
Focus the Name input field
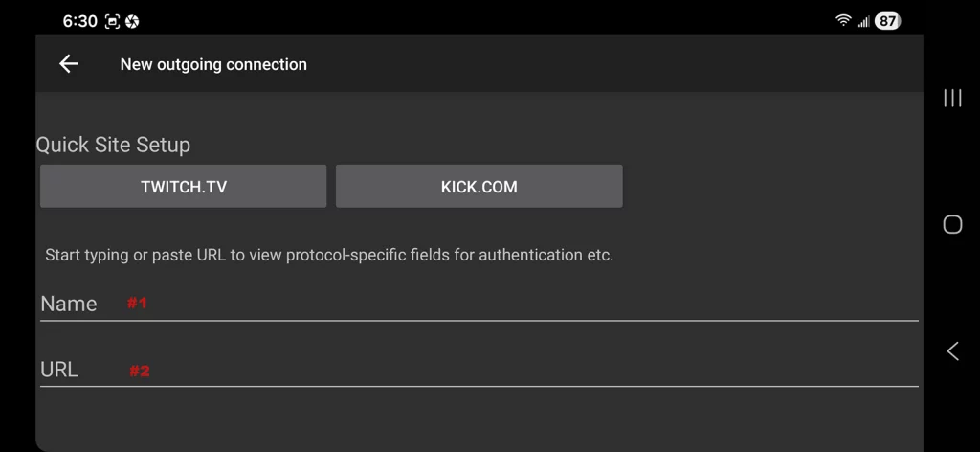pos(479,304)
